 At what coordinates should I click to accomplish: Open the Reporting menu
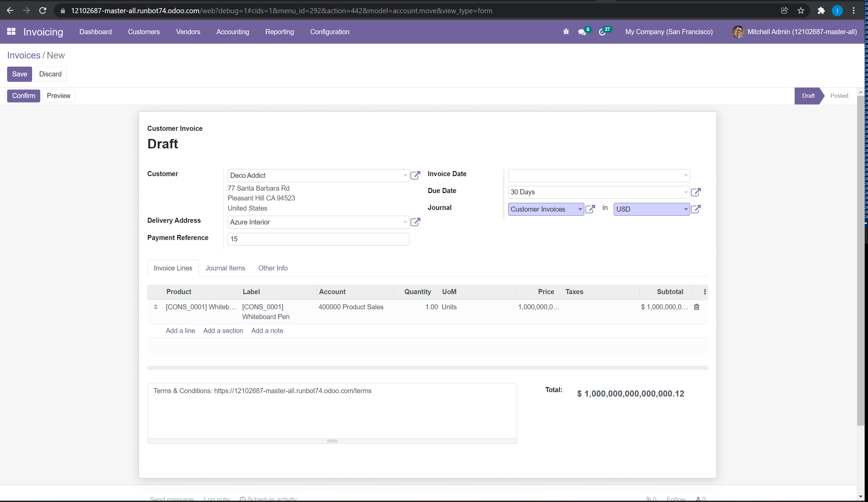(279, 32)
